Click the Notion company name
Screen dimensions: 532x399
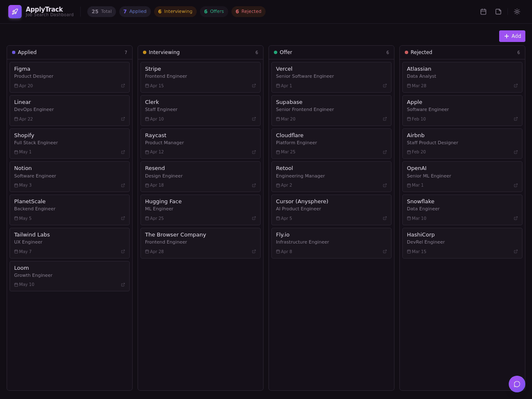point(23,168)
